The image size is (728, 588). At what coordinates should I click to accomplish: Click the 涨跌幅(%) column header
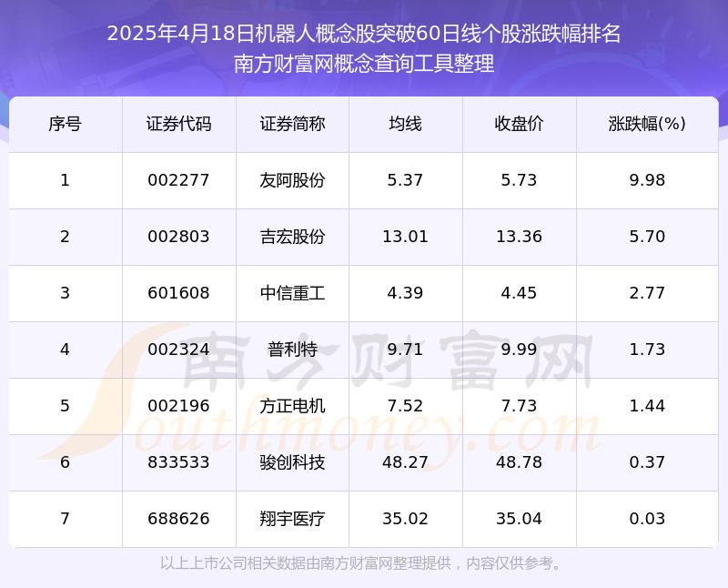point(647,124)
